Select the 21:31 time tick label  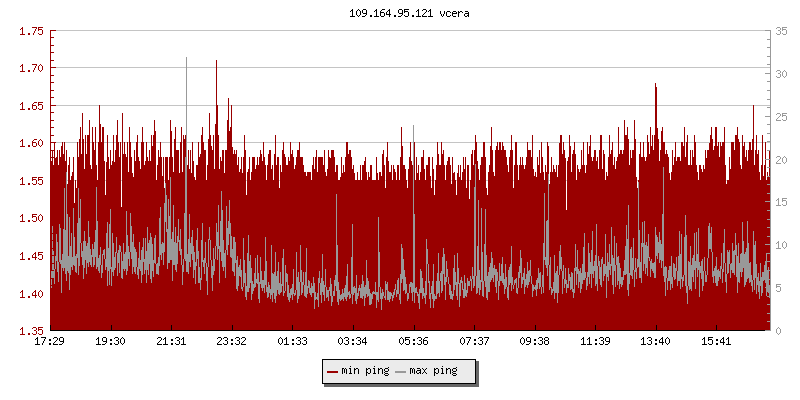[x=171, y=341]
